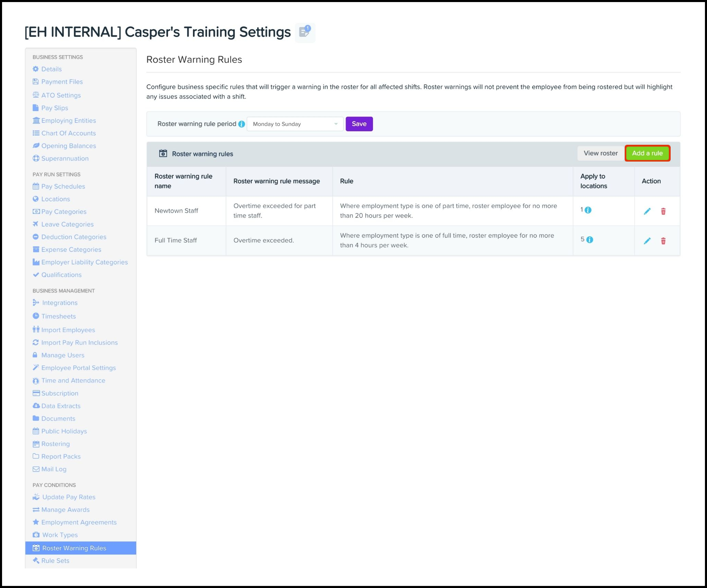Save the roster warning rule period
The height and width of the screenshot is (588, 707).
point(359,124)
